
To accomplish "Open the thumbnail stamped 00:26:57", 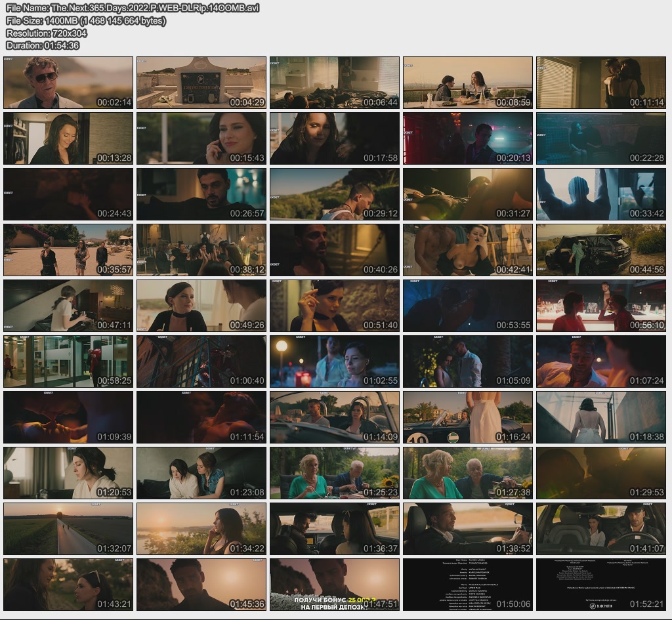I will coord(201,194).
